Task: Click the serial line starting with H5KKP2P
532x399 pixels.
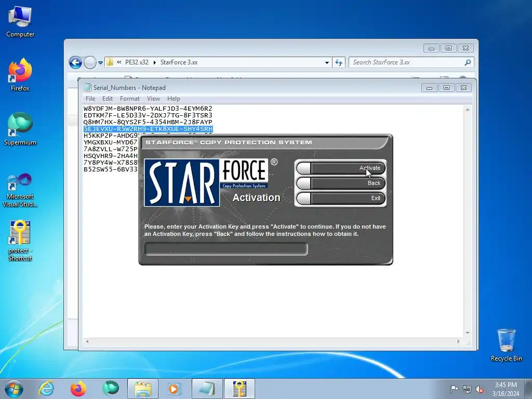Action: (x=111, y=136)
